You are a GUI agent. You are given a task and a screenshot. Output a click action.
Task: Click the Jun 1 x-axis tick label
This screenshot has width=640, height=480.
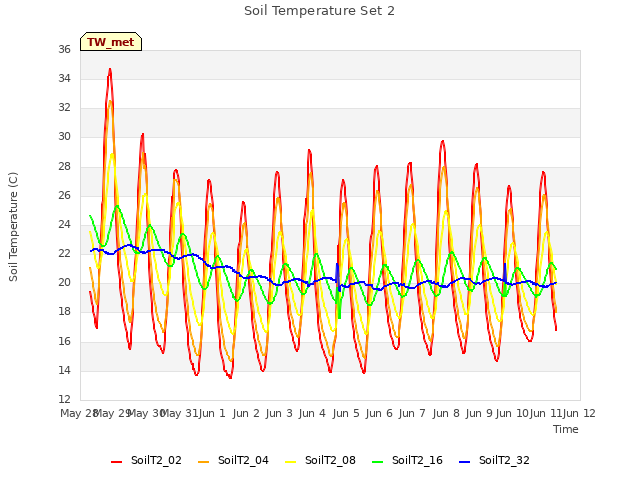pyautogui.click(x=212, y=413)
